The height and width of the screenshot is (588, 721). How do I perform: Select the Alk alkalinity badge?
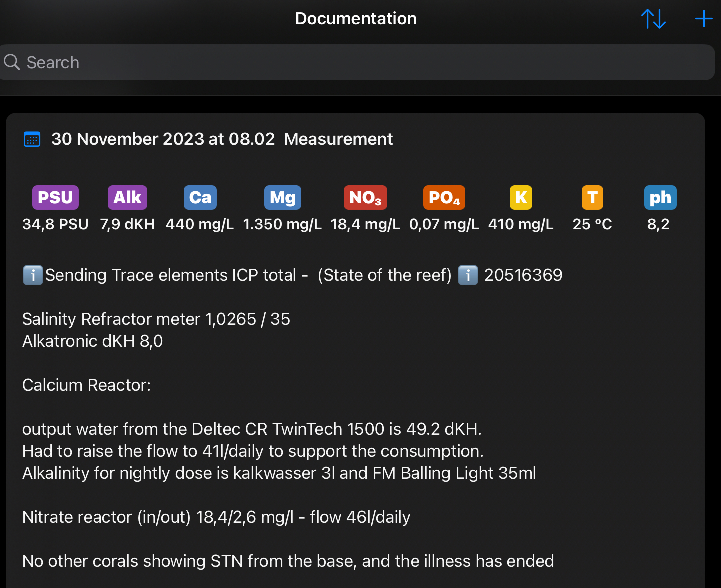127,198
